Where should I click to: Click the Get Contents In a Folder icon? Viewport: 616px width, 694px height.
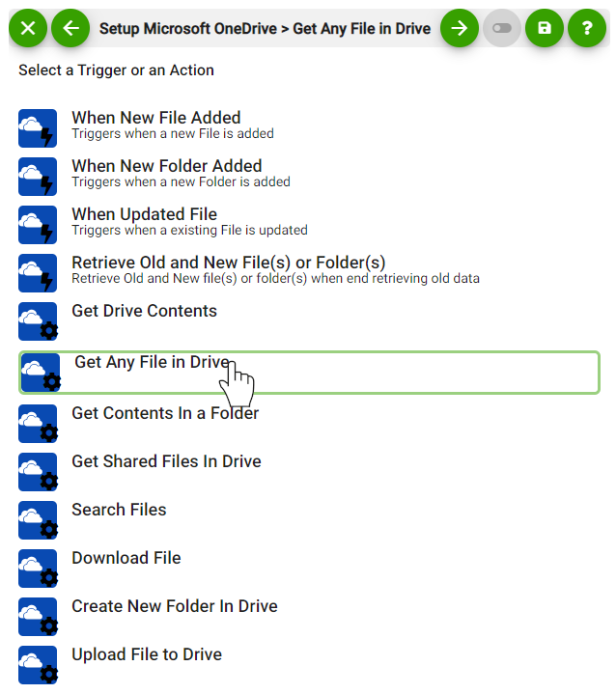click(38, 424)
